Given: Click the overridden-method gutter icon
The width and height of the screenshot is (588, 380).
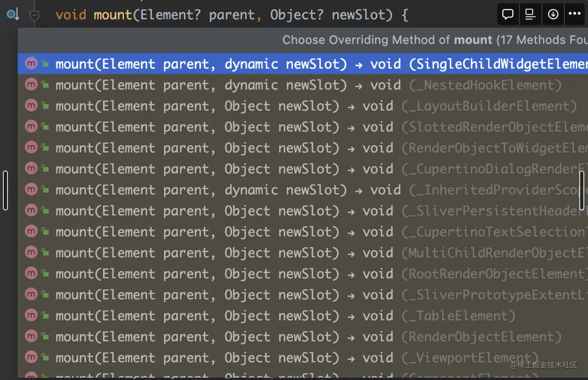Looking at the screenshot, I should pos(12,15).
